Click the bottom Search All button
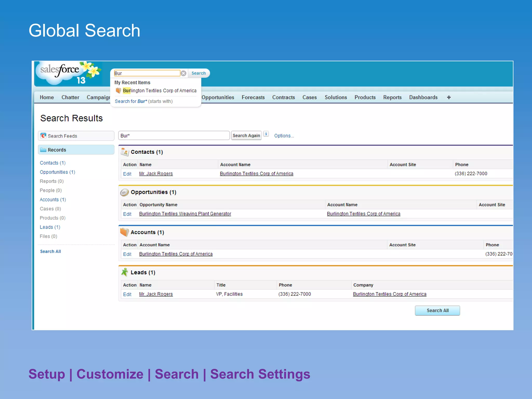The height and width of the screenshot is (399, 532). [437, 310]
